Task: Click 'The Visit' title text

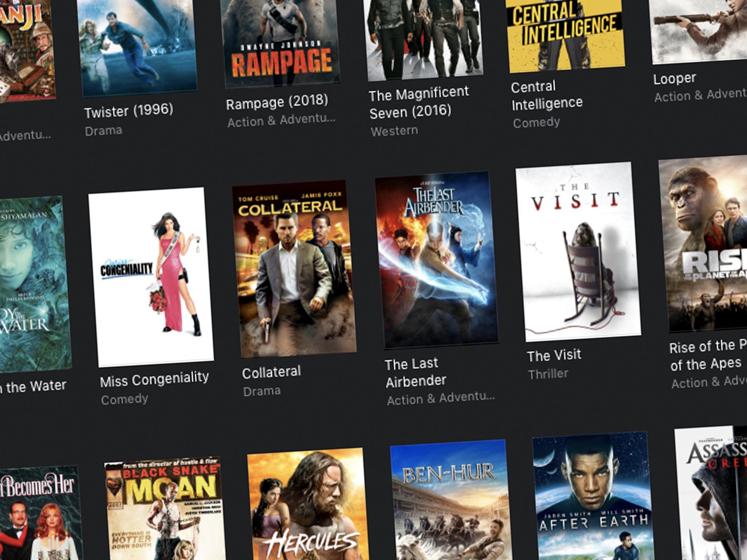Action: [x=554, y=355]
